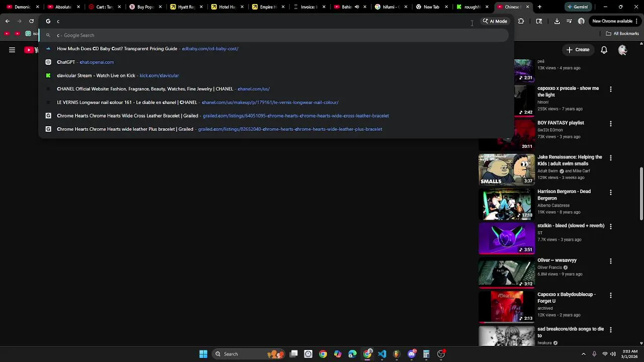This screenshot has width=644, height=362.
Task: Click the AI Mode button in the omnibox
Action: pos(495,21)
